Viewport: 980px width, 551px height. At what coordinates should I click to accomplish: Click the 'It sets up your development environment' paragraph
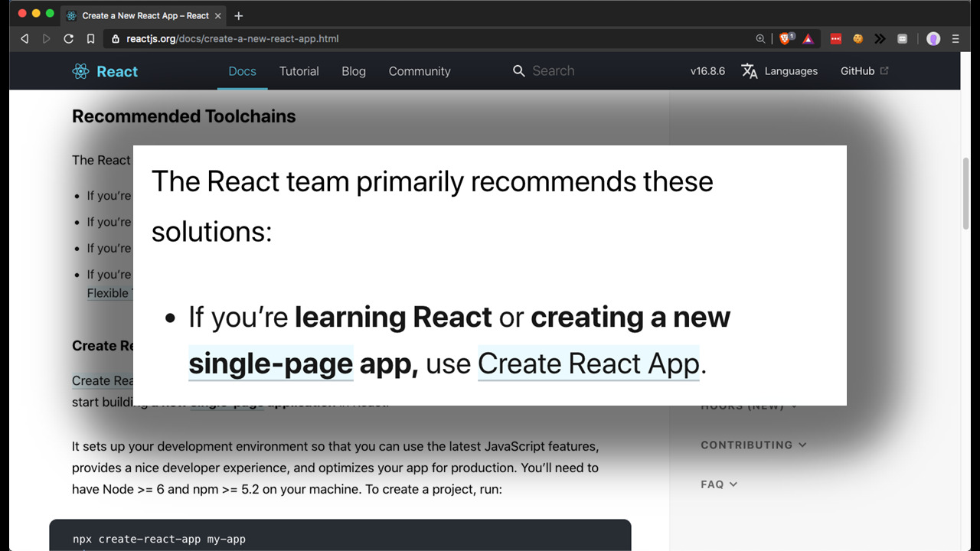(x=335, y=467)
